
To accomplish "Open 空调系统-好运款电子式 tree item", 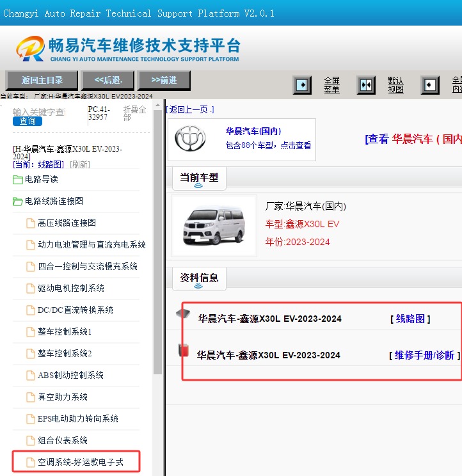I will (81, 463).
